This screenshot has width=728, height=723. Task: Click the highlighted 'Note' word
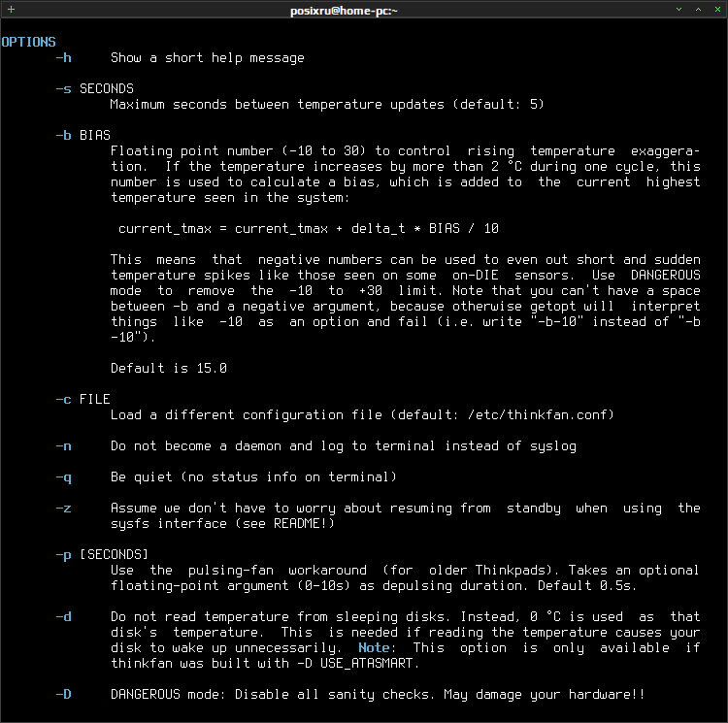(x=374, y=648)
